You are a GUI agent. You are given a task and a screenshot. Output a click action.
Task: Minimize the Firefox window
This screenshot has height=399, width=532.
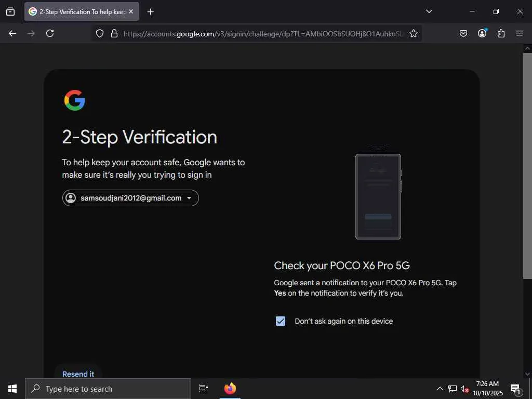point(472,11)
